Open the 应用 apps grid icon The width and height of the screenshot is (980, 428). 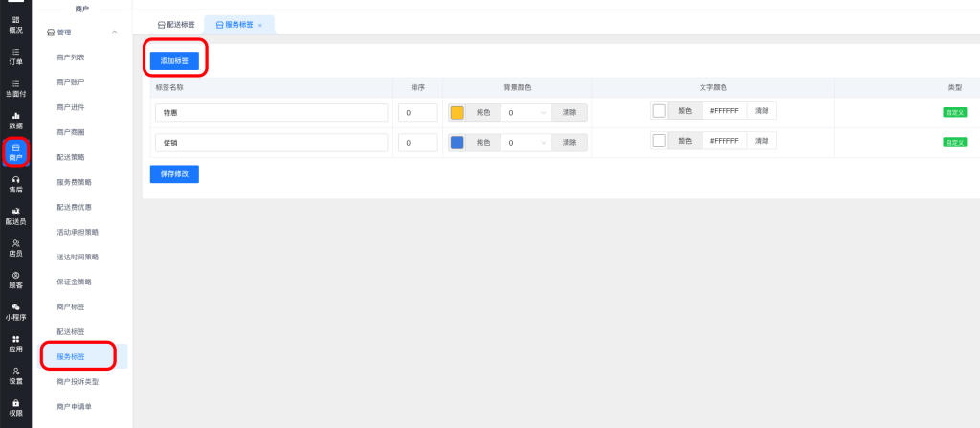(x=15, y=344)
